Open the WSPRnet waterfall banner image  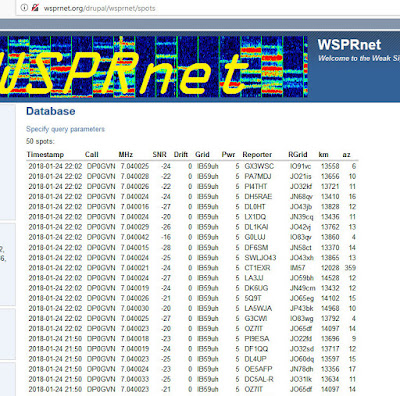[x=154, y=67]
